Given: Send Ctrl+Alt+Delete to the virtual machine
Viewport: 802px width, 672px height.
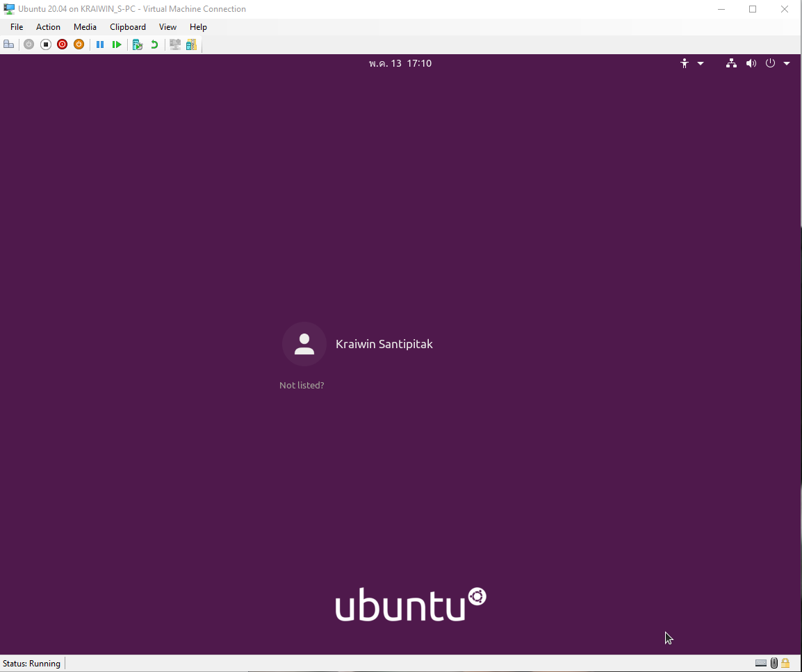Looking at the screenshot, I should tap(9, 44).
